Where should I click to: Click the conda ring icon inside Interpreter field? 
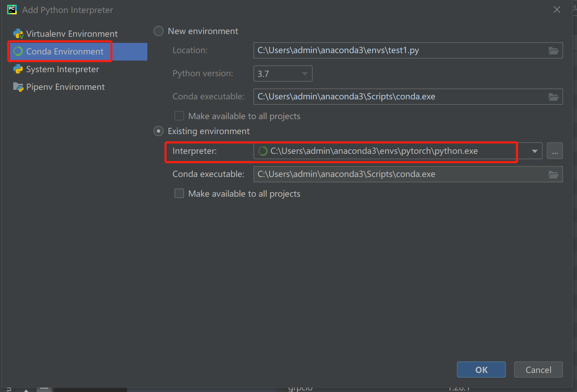pyautogui.click(x=263, y=151)
